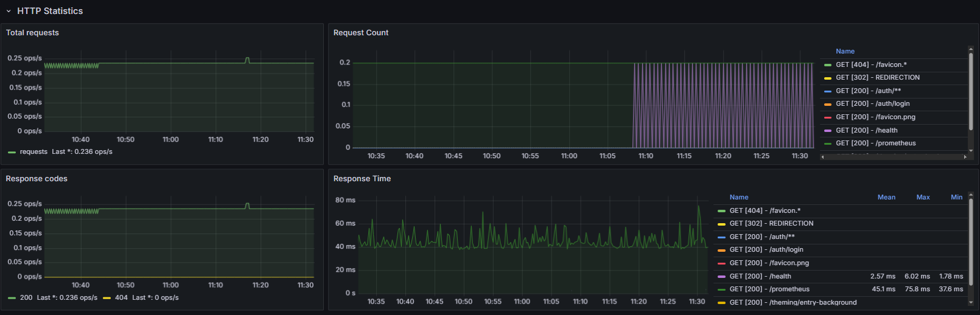Open the Total requests panel title menu
Viewport: 980px width, 315px height.
pyautogui.click(x=32, y=33)
